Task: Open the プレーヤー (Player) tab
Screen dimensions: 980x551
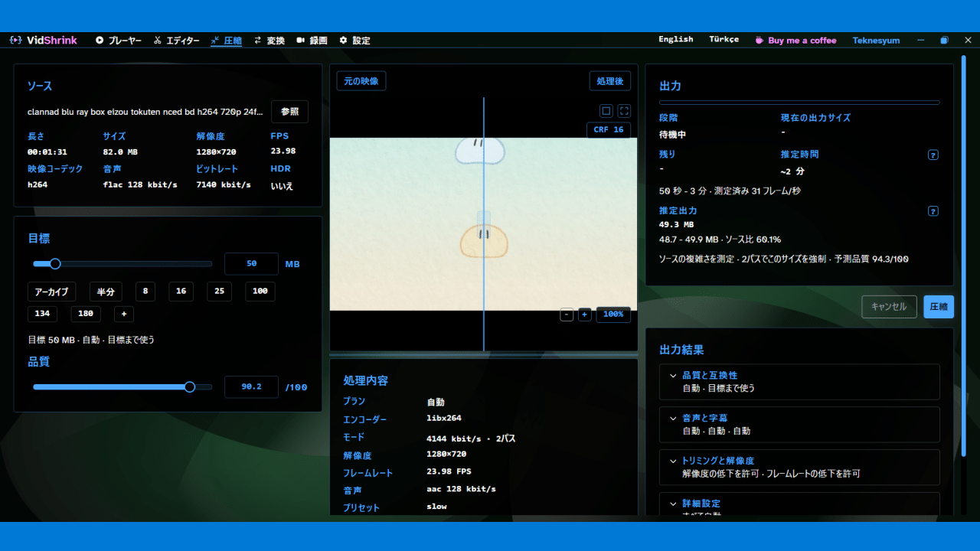Action: (x=119, y=41)
